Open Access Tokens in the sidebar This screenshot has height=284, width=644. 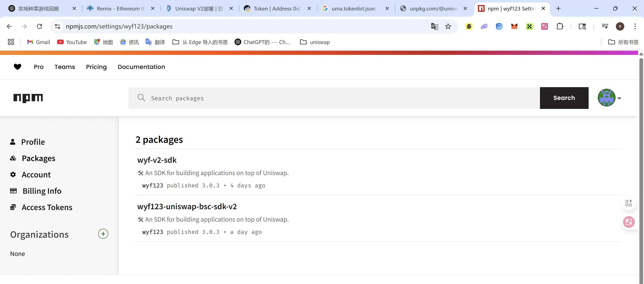pos(47,207)
